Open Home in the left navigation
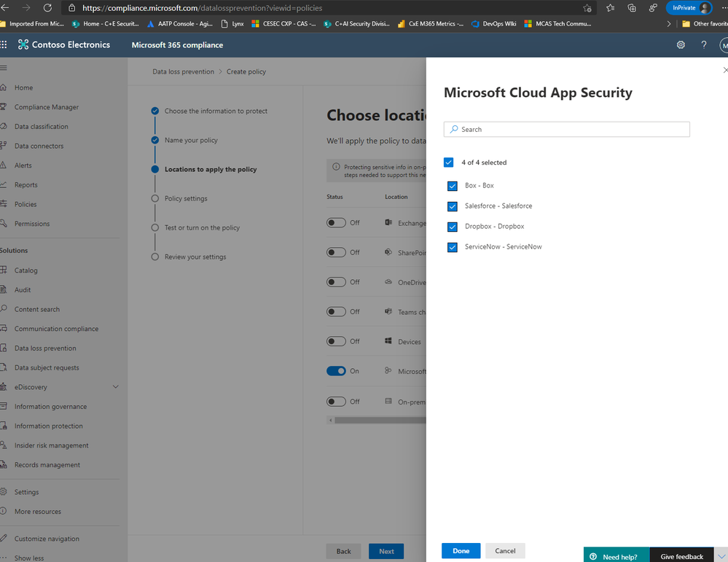Screen dimensions: 728x562 tap(23, 87)
